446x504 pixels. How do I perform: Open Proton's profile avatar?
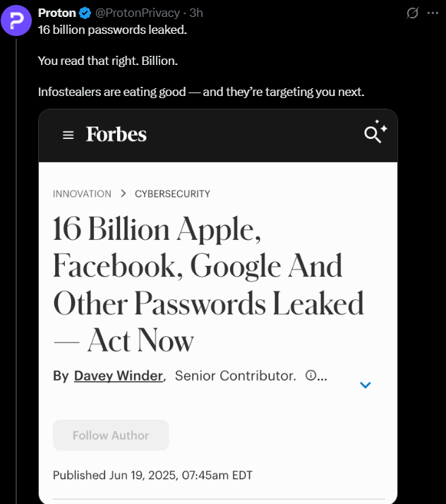(16, 20)
